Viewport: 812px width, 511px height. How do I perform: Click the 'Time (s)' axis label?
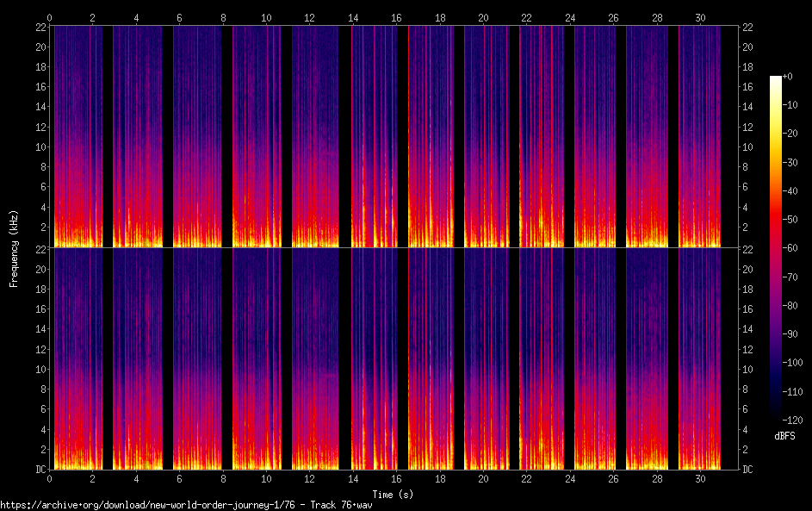(x=392, y=494)
